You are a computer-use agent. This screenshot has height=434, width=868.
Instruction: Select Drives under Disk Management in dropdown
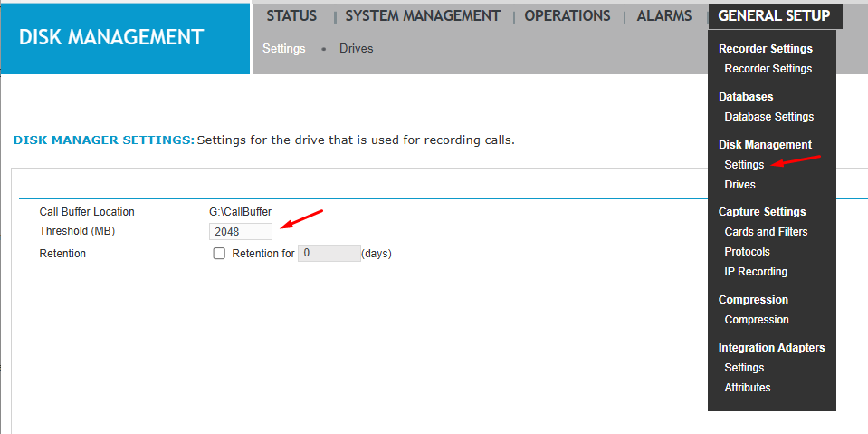pyautogui.click(x=739, y=185)
